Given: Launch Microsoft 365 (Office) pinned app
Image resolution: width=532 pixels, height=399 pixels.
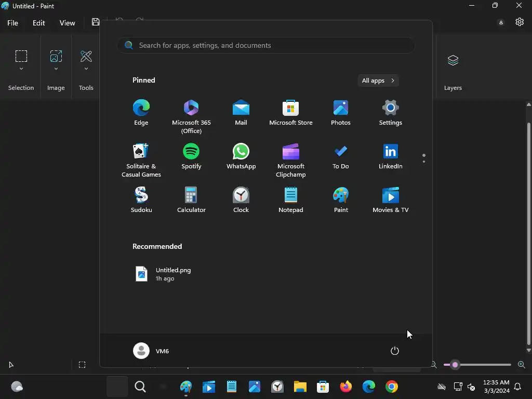Looking at the screenshot, I should point(191,116).
